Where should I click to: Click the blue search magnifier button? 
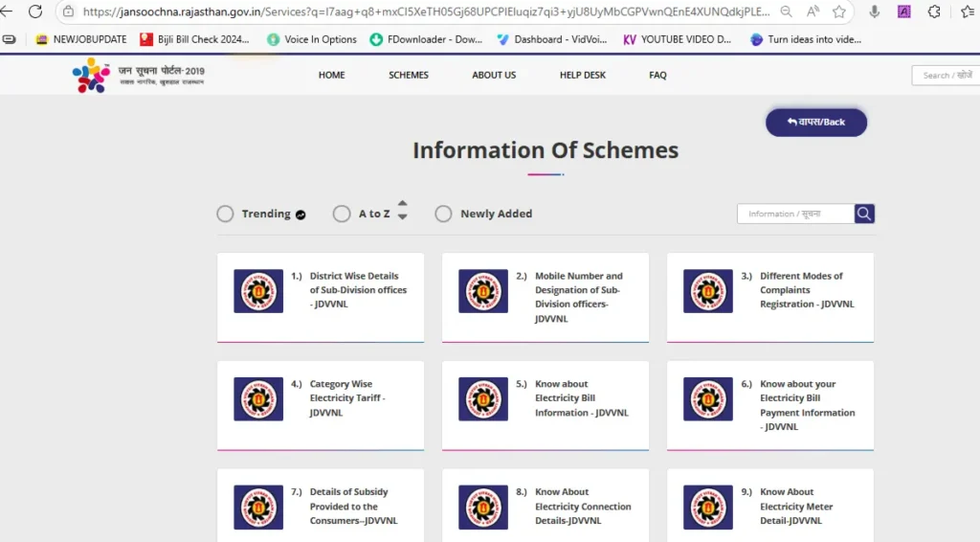pos(864,214)
